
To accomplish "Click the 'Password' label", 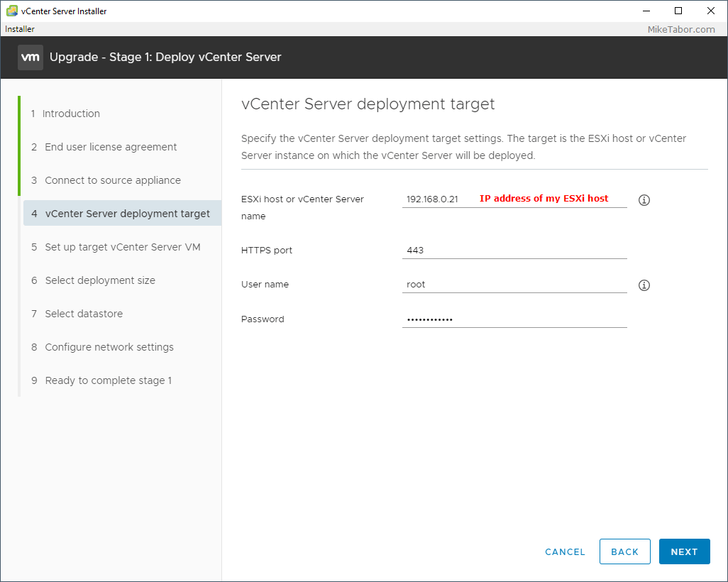I will tap(263, 319).
